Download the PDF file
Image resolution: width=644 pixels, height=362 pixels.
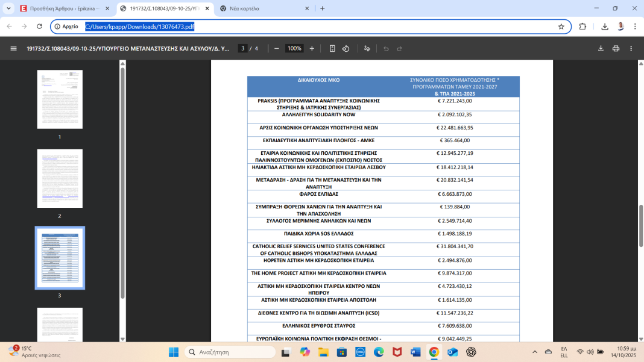(601, 48)
